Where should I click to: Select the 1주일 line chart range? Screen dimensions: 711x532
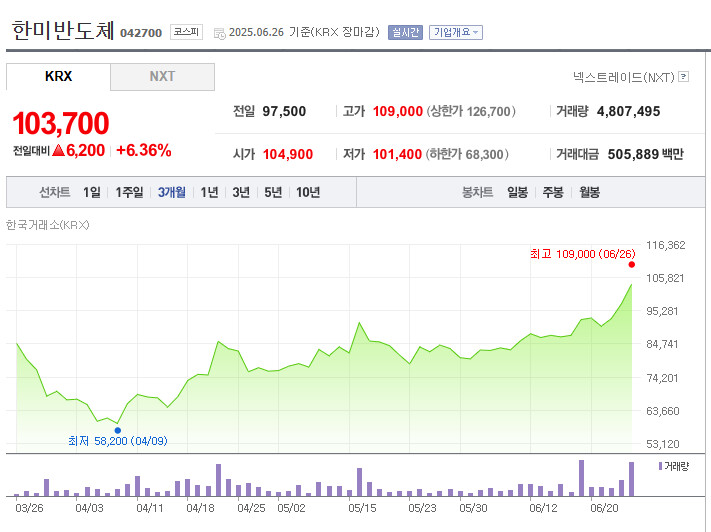click(129, 192)
